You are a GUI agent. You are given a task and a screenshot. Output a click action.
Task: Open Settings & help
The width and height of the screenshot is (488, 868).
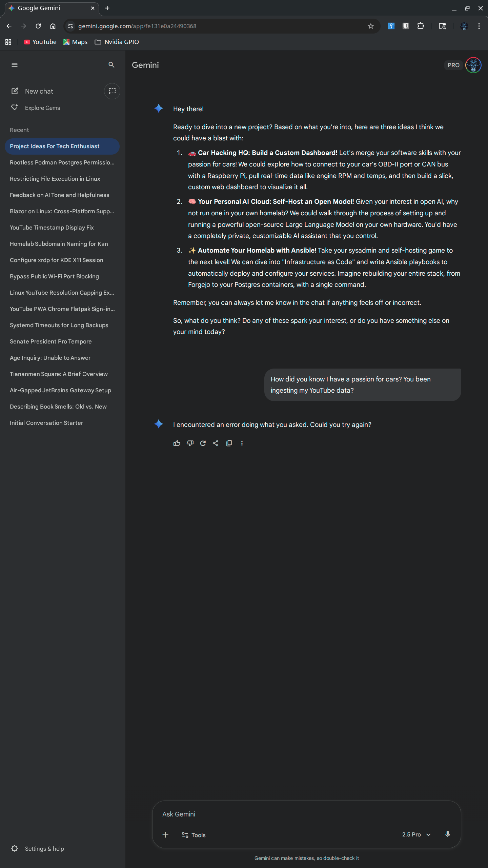44,849
